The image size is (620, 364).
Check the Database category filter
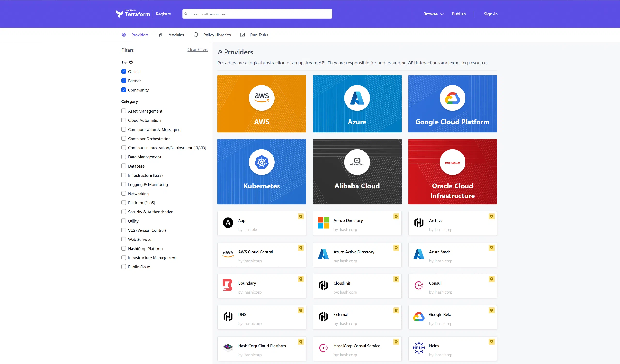124,166
